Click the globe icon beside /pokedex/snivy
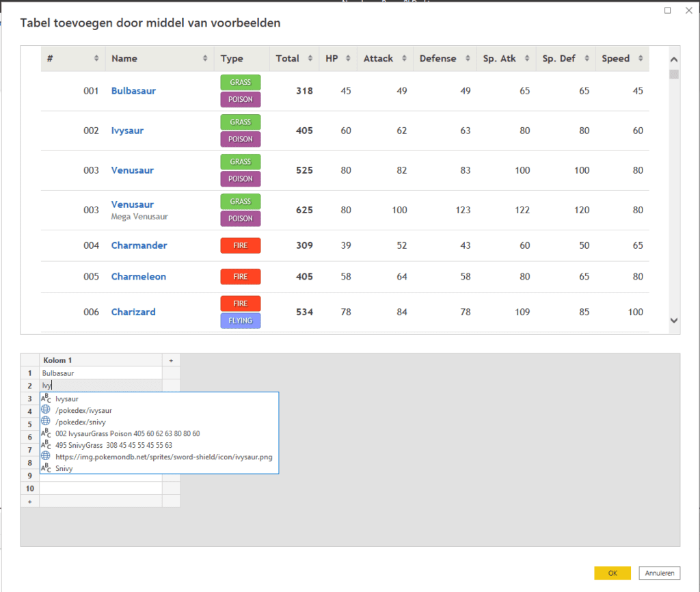 [46, 421]
